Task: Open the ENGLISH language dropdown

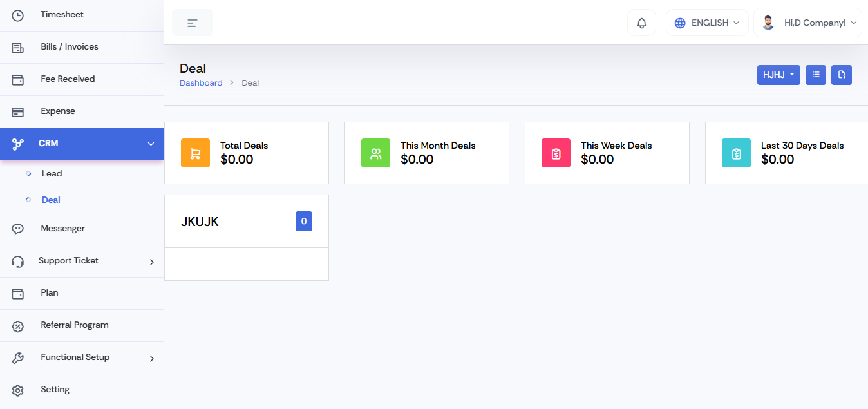Action: click(706, 23)
